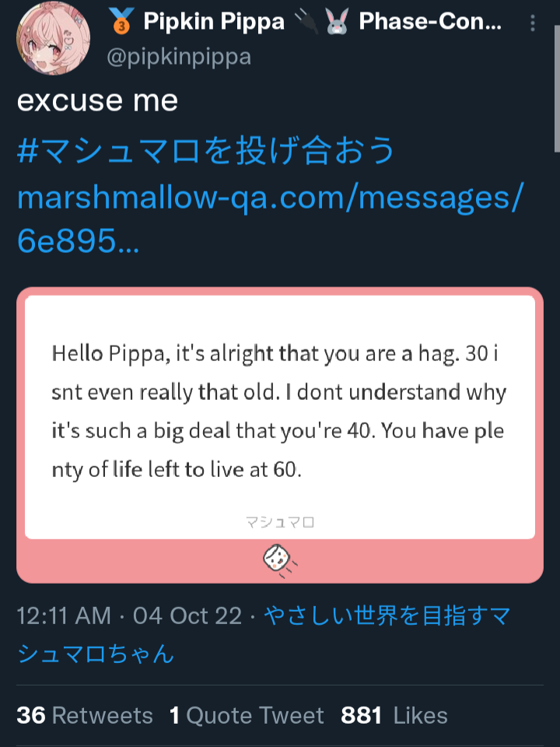View the 1 Quote Tweet list
Viewport: 560px width, 747px height.
tap(247, 716)
